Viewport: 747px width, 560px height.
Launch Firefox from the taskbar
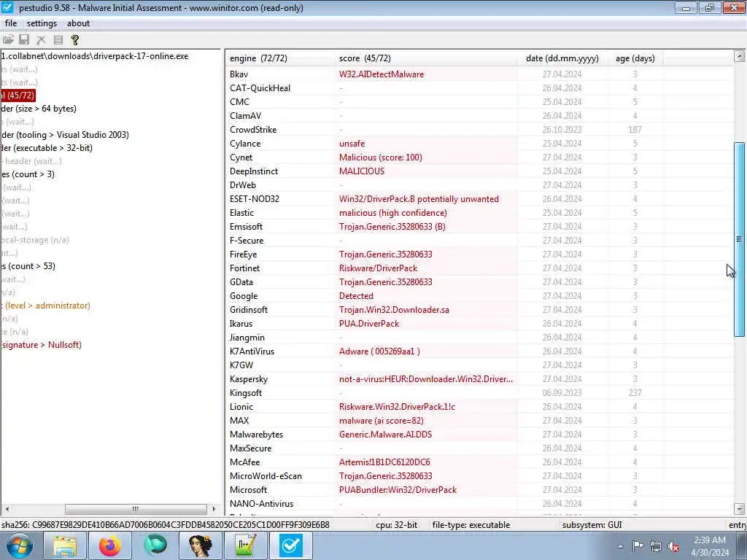coord(110,545)
